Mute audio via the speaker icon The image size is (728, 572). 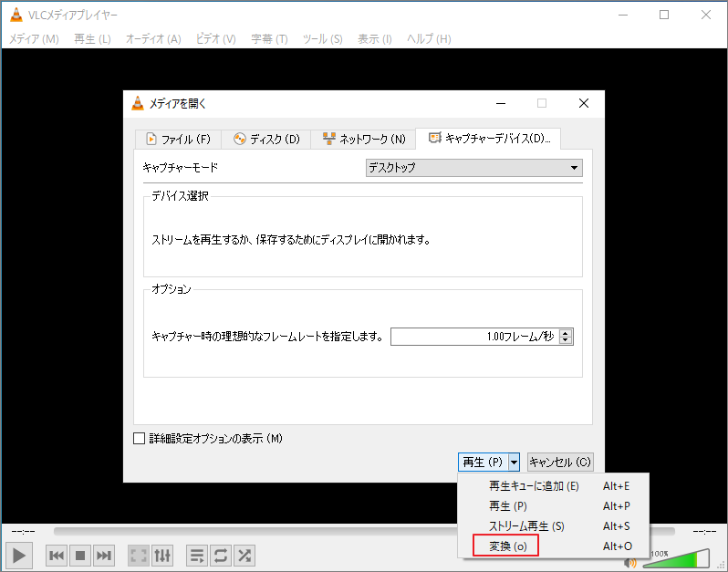point(630,563)
